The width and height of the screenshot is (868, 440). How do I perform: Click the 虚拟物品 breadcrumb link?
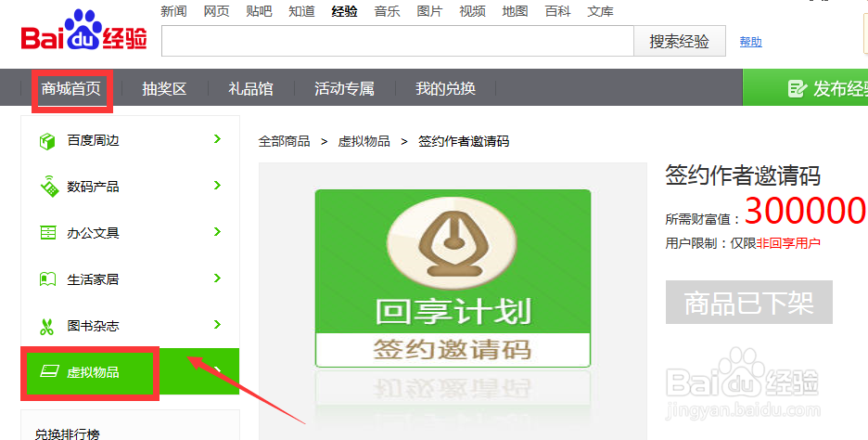click(364, 141)
